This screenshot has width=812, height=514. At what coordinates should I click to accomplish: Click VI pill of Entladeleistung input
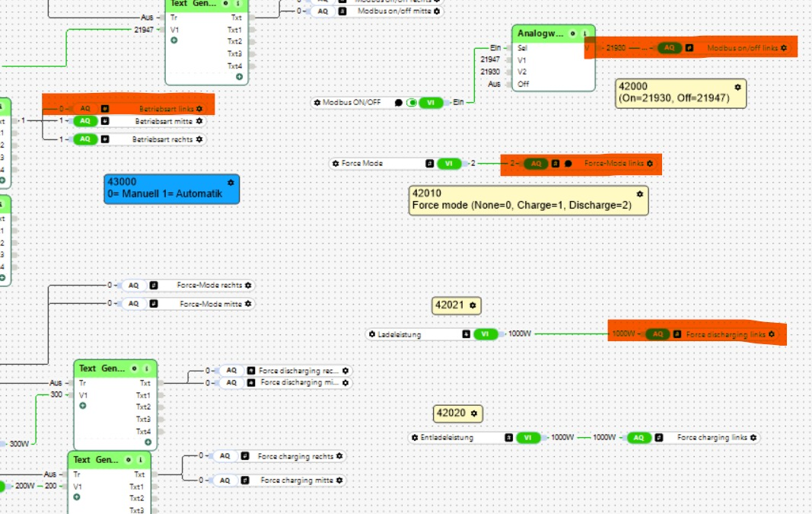[528, 437]
